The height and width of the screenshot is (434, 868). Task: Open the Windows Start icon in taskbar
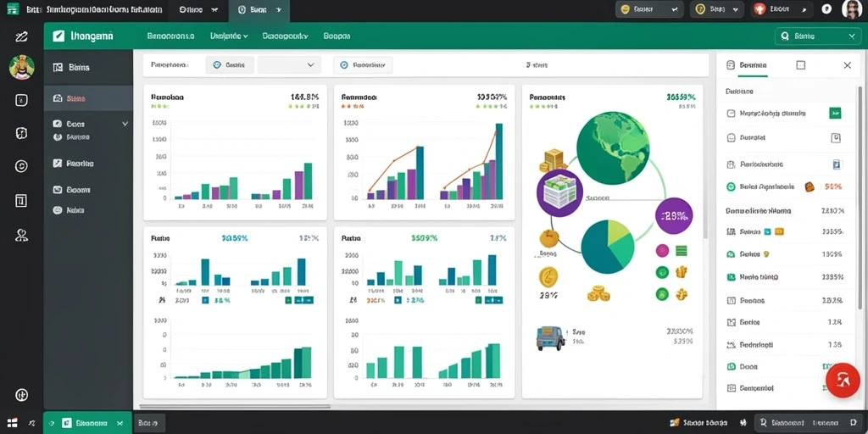(x=12, y=423)
